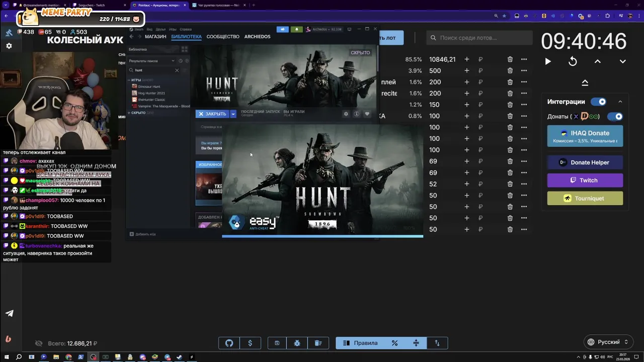The height and width of the screenshot is (362, 644).
Task: Add amount to the 10846,21 lot
Action: point(467,59)
